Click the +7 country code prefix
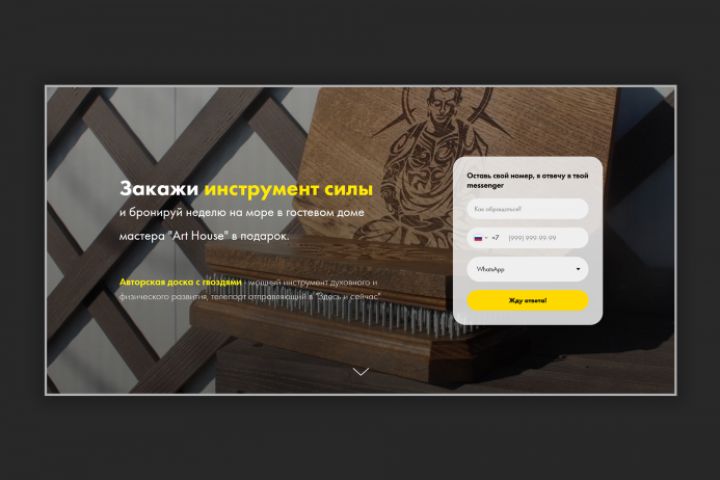 click(495, 238)
